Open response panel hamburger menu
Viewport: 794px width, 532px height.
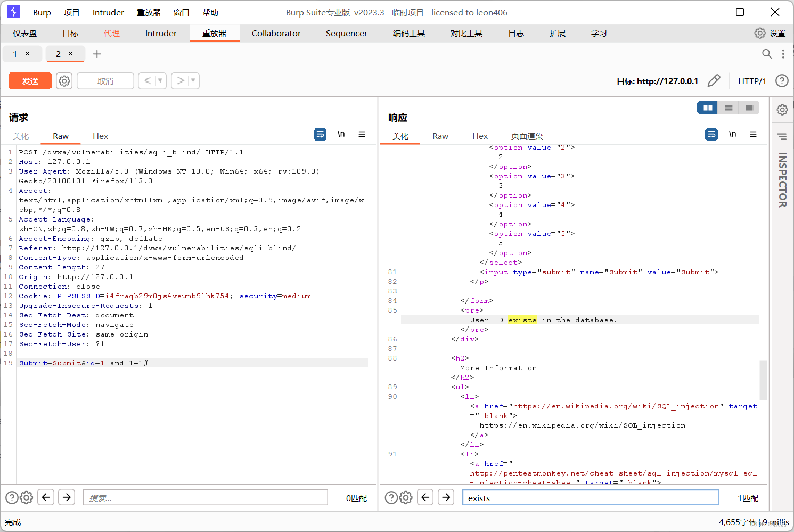coord(753,134)
